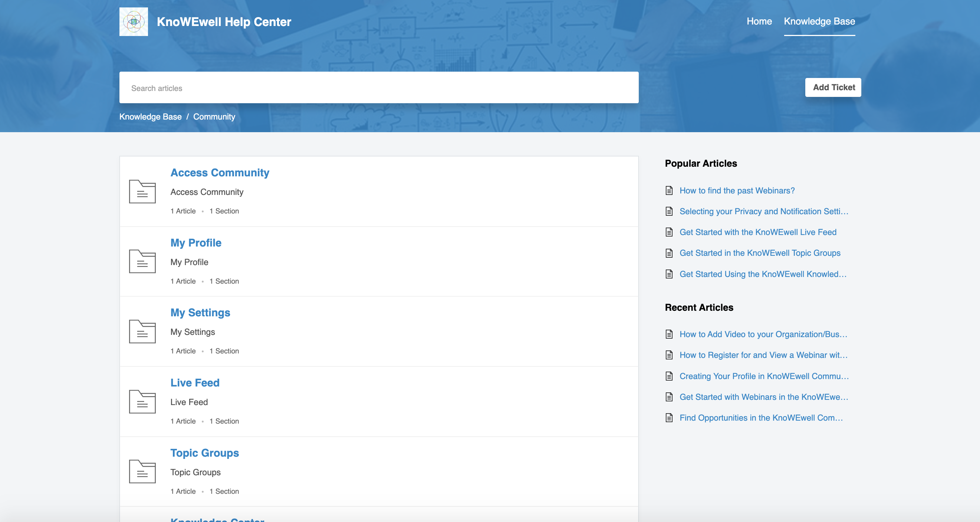
Task: Open 'Selecting your Privacy and Notification' article
Action: click(764, 211)
